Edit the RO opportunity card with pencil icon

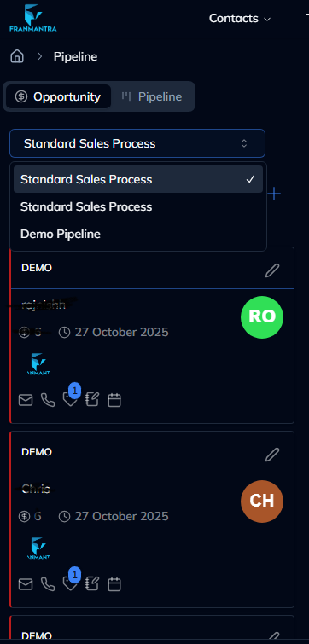pos(272,270)
